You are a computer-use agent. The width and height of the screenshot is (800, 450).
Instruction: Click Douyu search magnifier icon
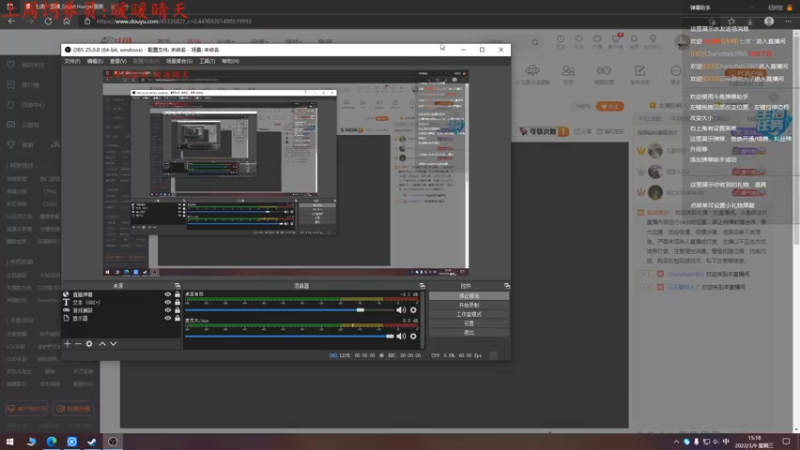(x=535, y=42)
